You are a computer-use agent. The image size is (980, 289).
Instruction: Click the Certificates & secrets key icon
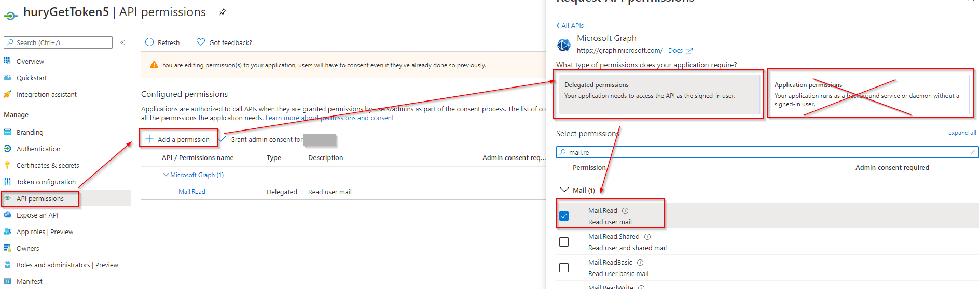pyautogui.click(x=7, y=165)
